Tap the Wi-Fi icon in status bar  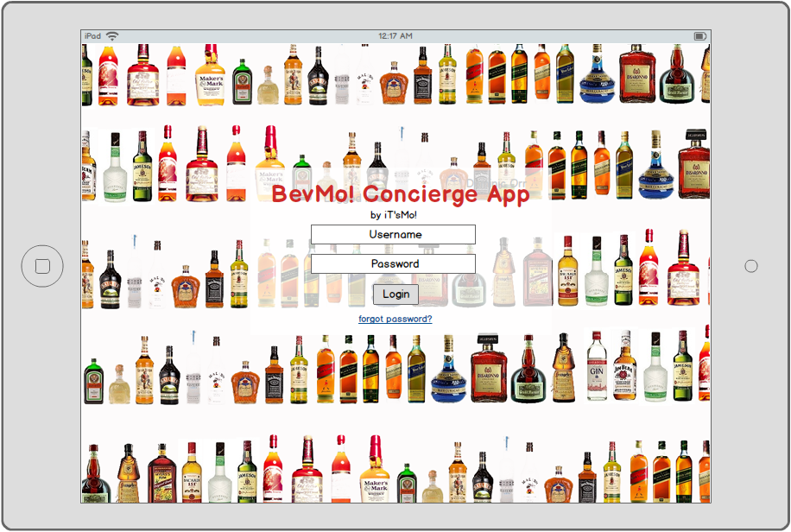pyautogui.click(x=112, y=35)
